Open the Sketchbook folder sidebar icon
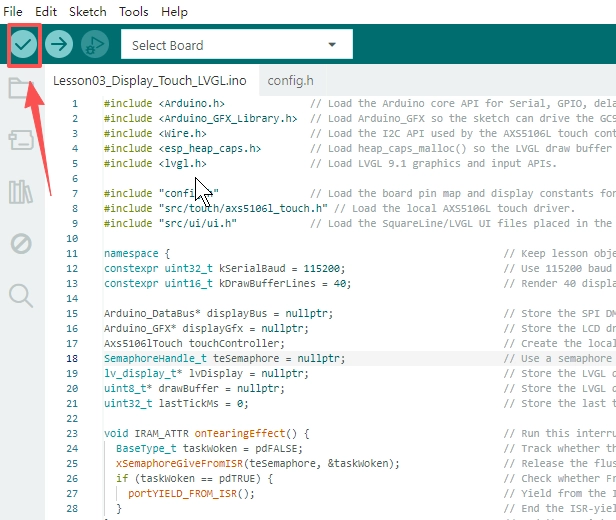This screenshot has width=616, height=520. click(x=21, y=88)
